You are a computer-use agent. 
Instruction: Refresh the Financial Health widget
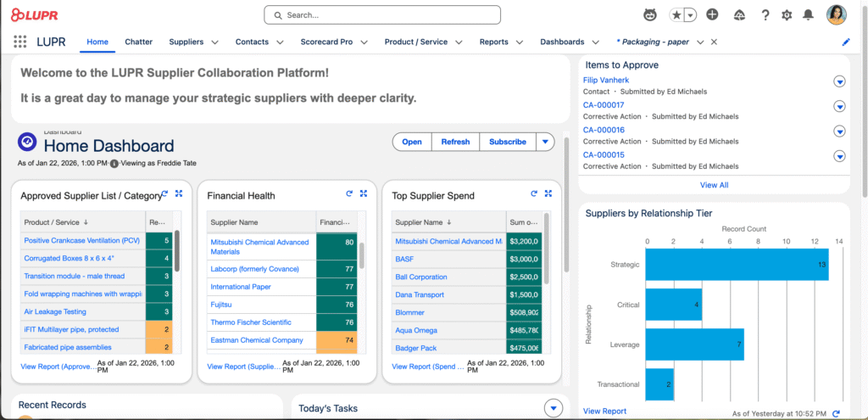point(349,193)
